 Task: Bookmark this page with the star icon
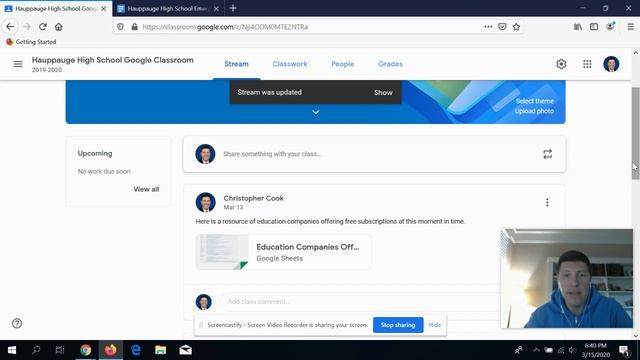[516, 27]
